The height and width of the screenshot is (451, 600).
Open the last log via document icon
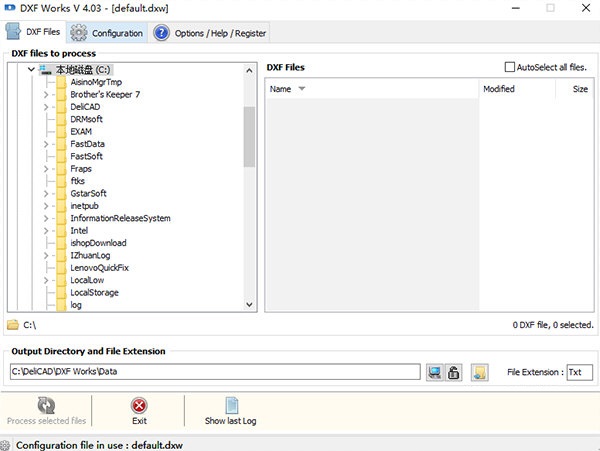[231, 405]
